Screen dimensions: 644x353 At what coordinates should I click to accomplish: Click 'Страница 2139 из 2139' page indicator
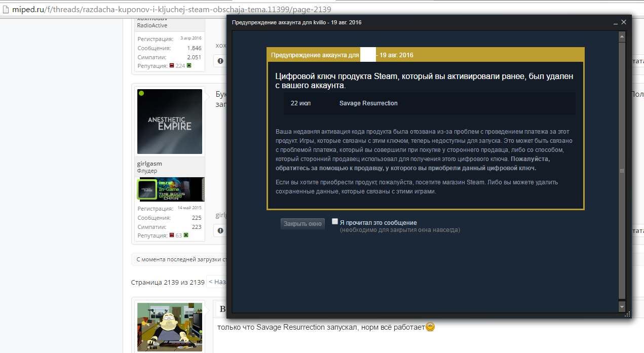coord(168,282)
